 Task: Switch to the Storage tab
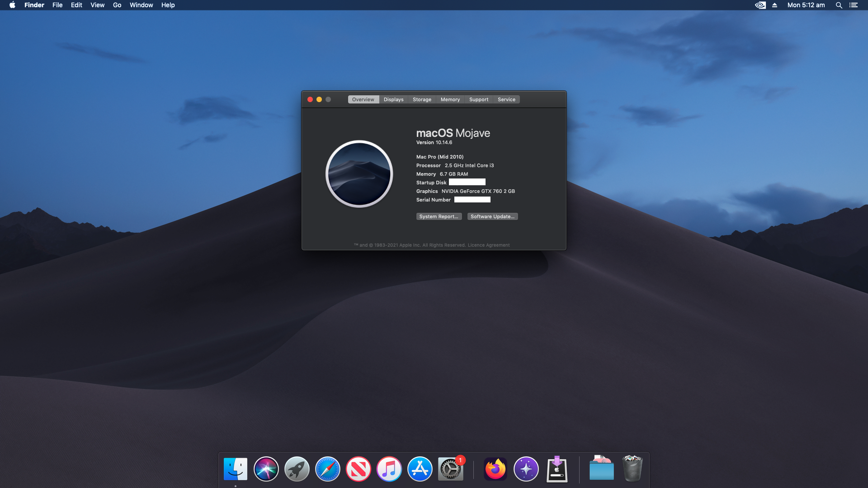point(422,99)
